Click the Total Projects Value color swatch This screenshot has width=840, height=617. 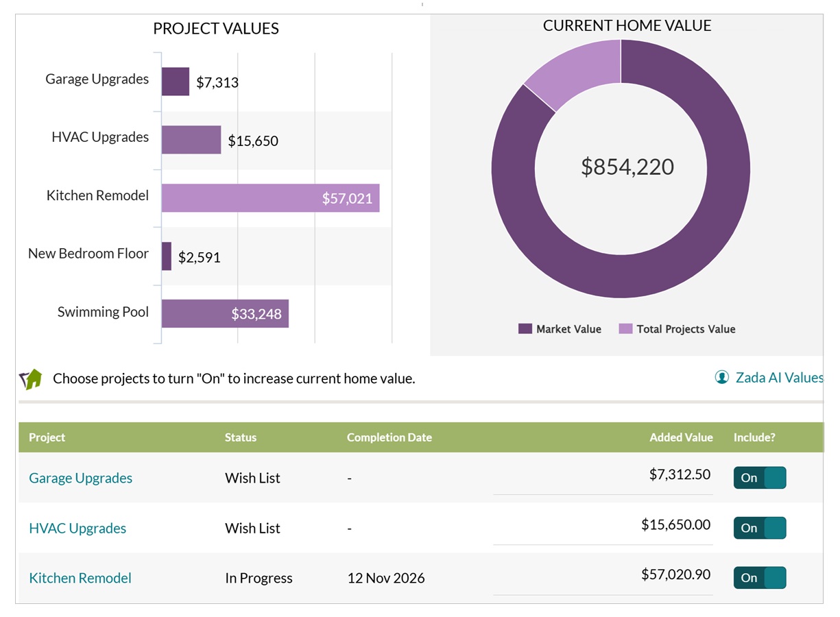coord(627,328)
